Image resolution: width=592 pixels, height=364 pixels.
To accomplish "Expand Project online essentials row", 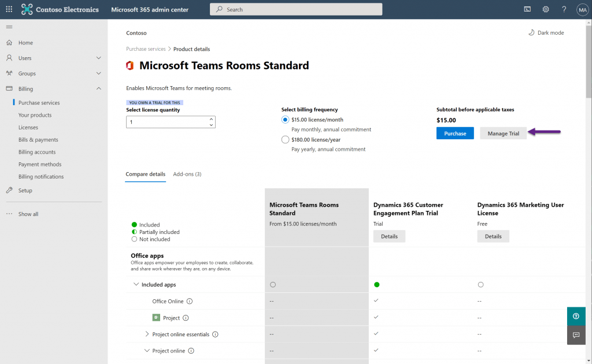I will tap(147, 334).
